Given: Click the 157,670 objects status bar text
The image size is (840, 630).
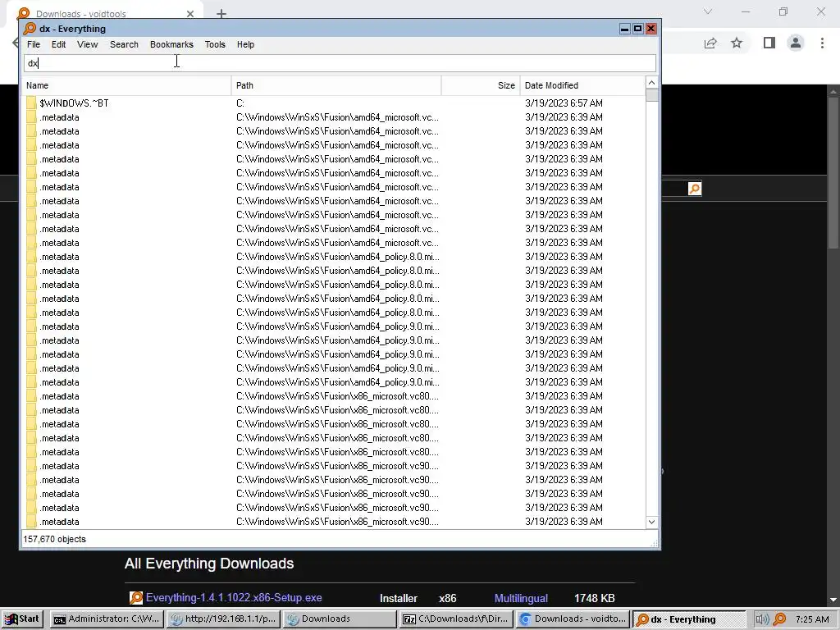Looking at the screenshot, I should tap(54, 539).
